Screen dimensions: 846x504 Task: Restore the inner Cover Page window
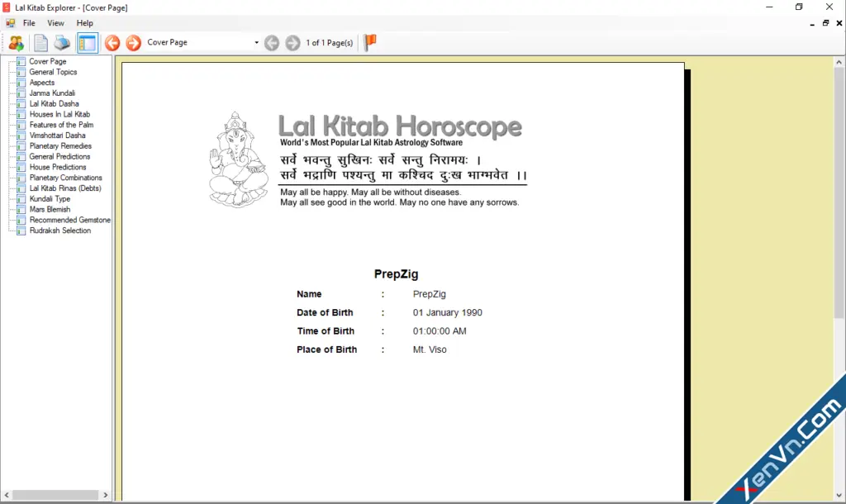825,23
